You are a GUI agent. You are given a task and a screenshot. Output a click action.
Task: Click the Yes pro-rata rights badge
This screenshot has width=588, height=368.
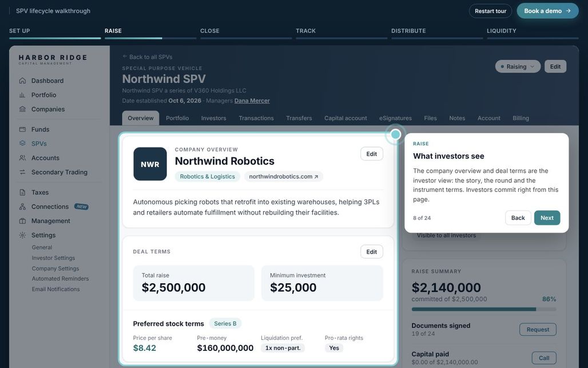coord(334,348)
